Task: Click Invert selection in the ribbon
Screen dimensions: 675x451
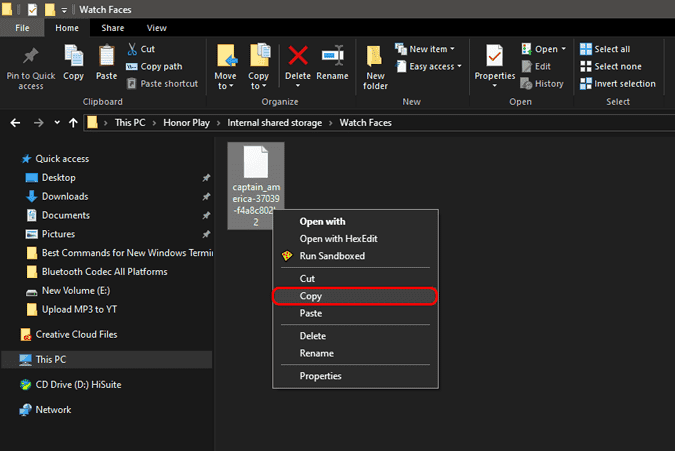Action: 616,84
